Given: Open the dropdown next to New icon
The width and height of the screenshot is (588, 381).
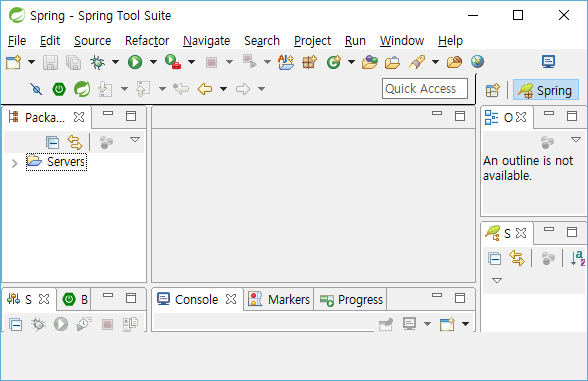Looking at the screenshot, I should 32,62.
